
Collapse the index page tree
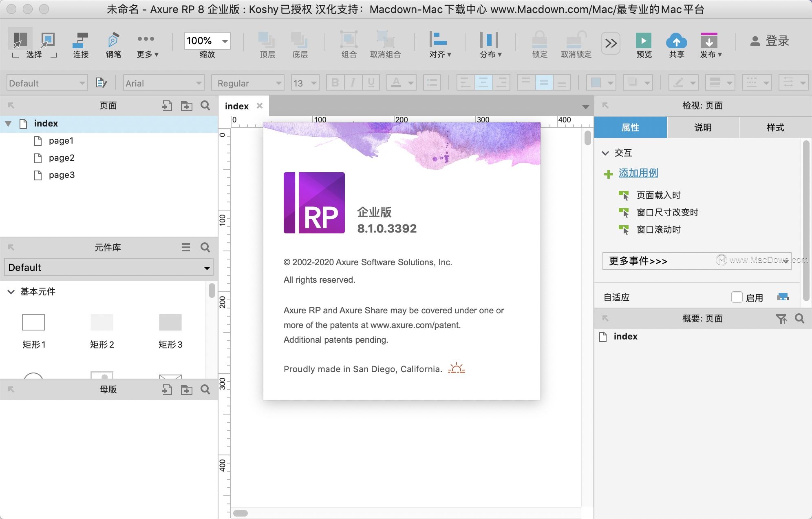(x=8, y=123)
